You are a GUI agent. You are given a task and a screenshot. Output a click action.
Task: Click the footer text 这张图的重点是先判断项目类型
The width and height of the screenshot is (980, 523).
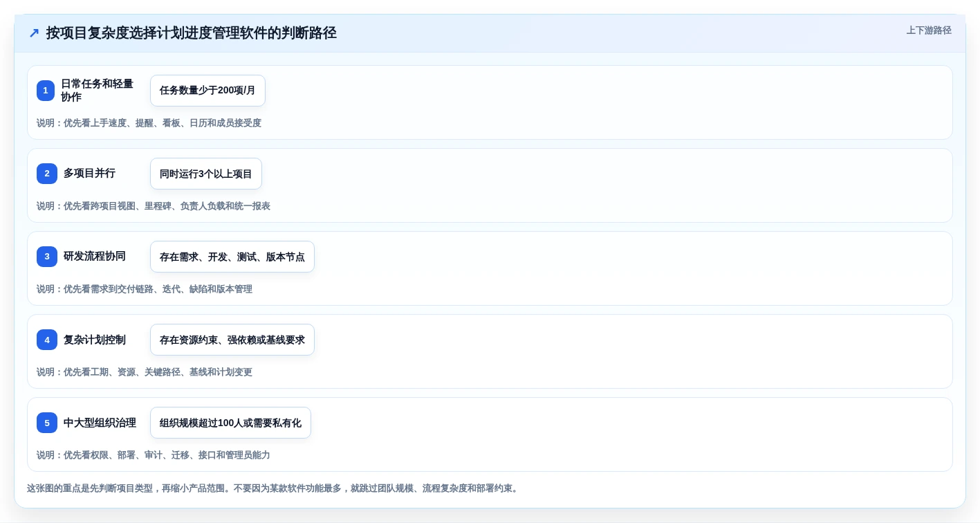(x=274, y=488)
